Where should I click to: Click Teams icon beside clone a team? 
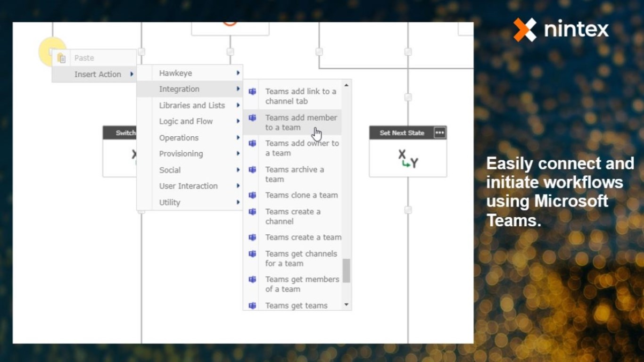point(252,195)
